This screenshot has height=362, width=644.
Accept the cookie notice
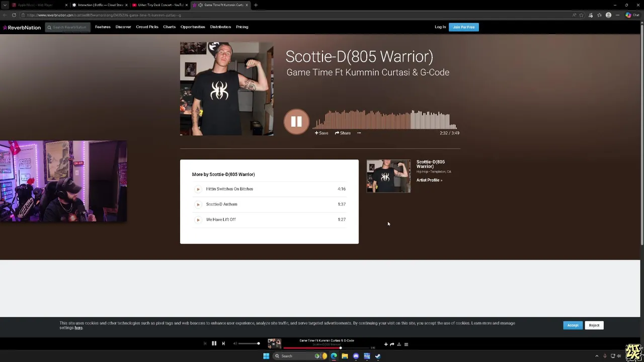coord(573,325)
